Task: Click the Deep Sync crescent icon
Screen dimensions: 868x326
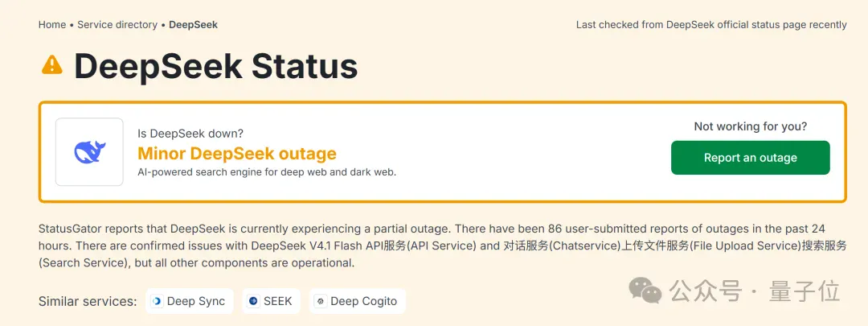Action: point(157,301)
